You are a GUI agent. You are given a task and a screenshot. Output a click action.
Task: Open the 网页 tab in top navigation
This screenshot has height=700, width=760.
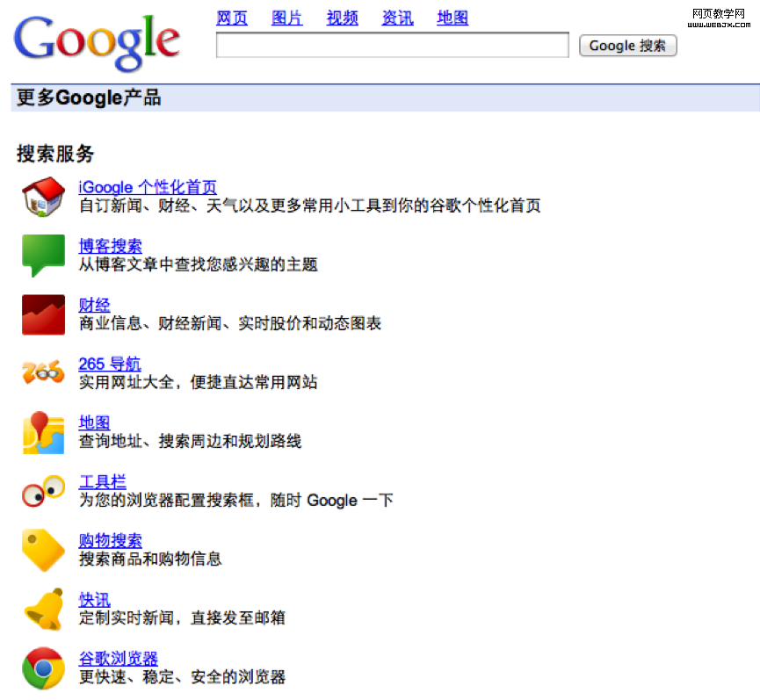point(232,18)
